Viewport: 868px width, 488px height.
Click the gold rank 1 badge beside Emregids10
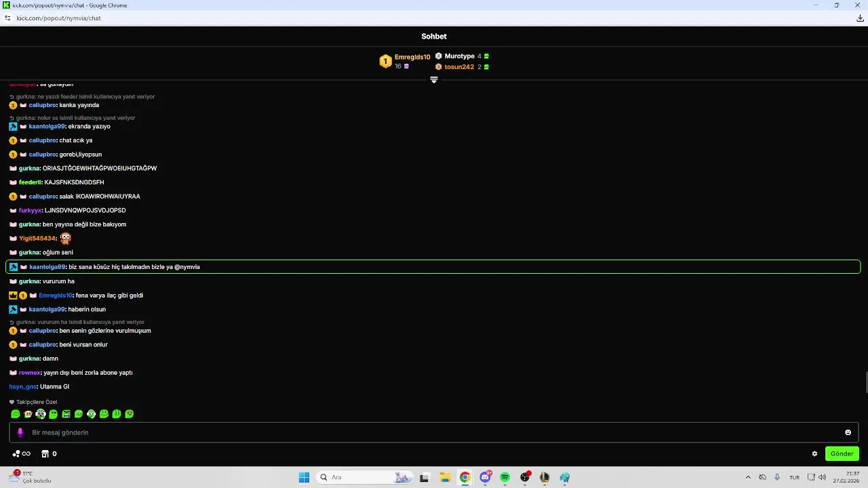[385, 62]
